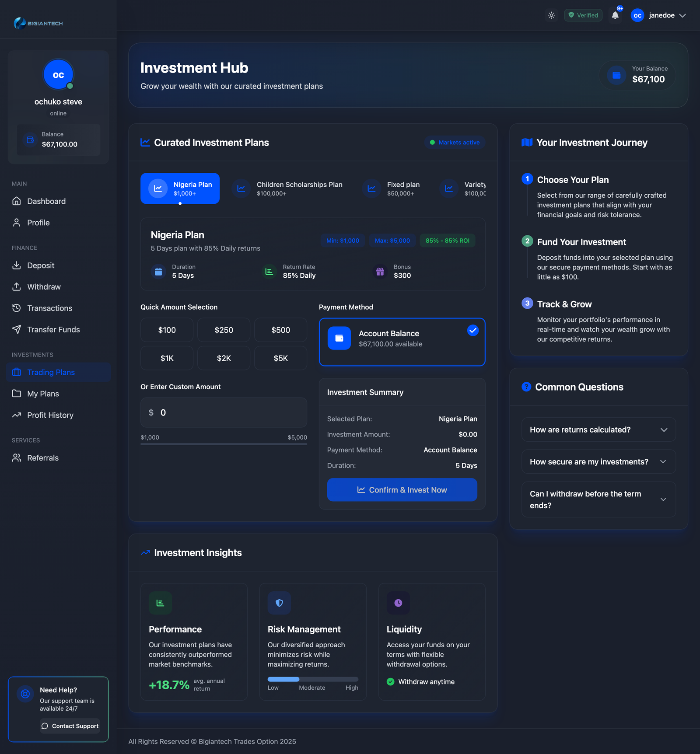Click the Contact Support button
700x754 pixels.
[x=70, y=726]
